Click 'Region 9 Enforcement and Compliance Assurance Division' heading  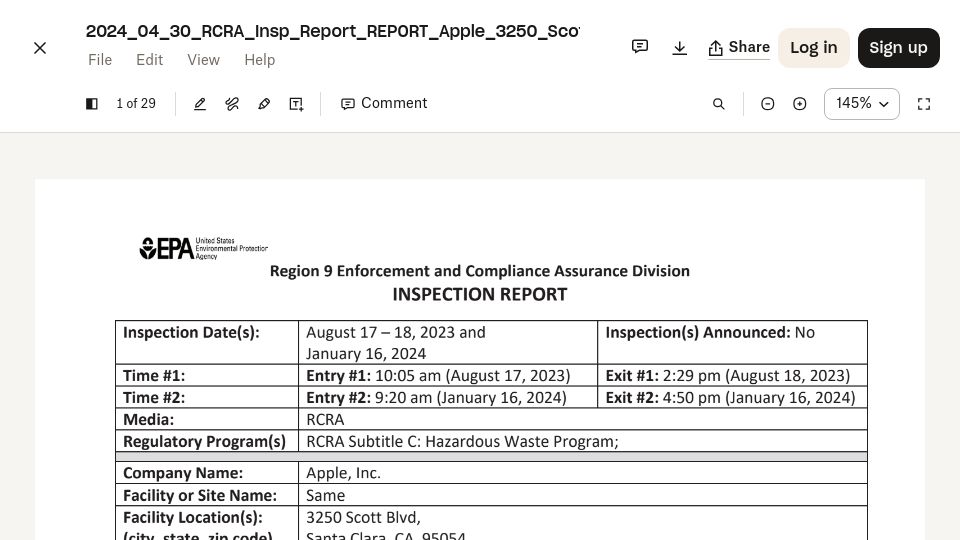tap(479, 271)
